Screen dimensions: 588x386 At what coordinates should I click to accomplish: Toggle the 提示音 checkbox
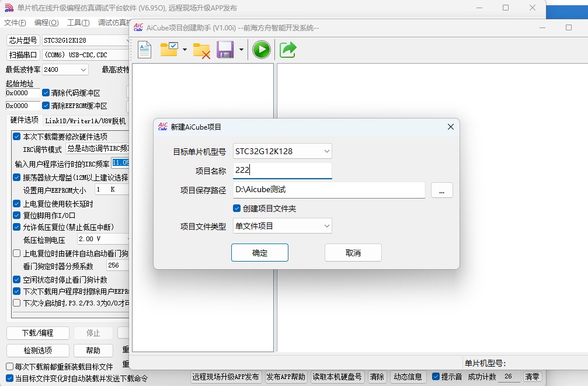pos(436,376)
